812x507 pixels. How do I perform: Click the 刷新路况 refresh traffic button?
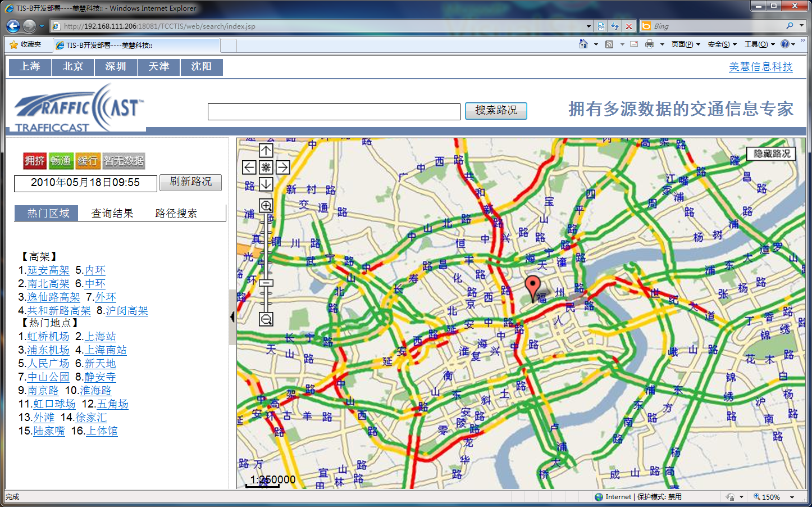pos(191,182)
